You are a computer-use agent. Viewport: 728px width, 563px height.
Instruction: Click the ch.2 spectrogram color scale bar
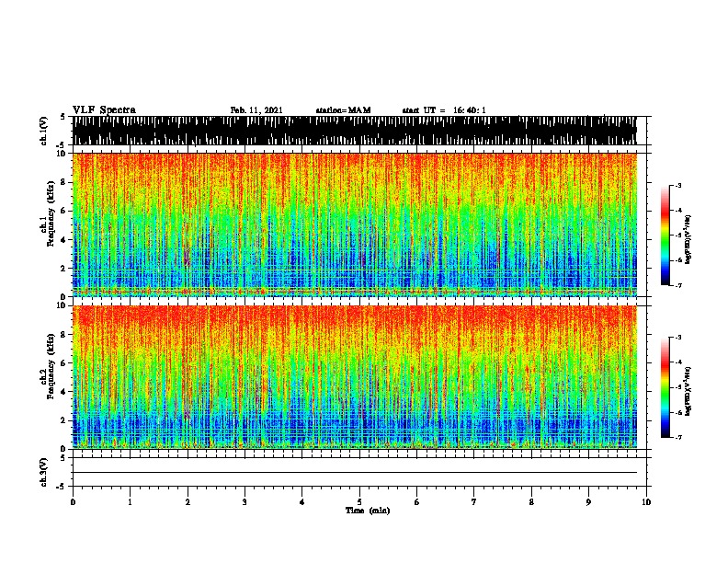coord(665,387)
